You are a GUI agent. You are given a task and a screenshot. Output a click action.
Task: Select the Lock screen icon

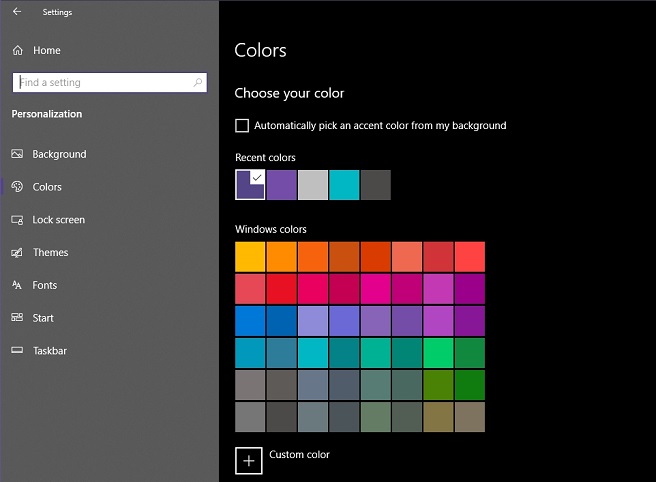click(x=17, y=220)
